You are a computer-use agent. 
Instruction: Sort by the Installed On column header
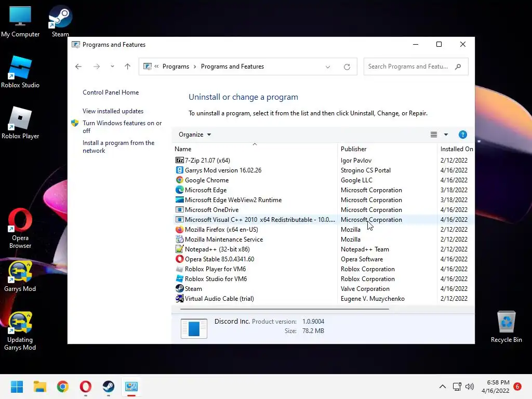[456, 149]
